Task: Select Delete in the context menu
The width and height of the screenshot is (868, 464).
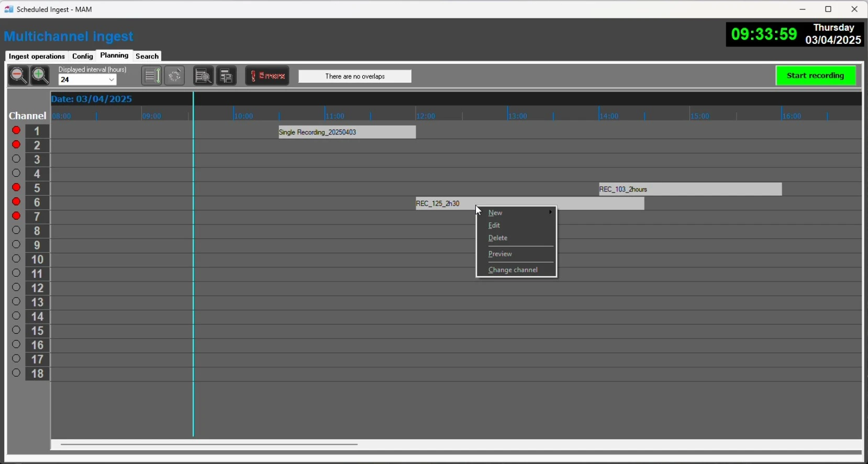Action: coord(498,238)
